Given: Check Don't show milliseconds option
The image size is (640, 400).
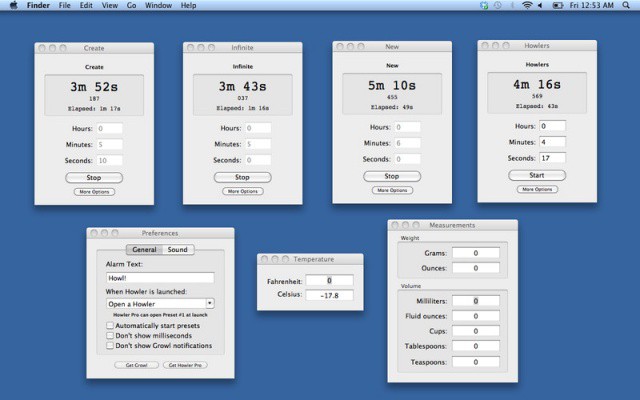Looking at the screenshot, I should 110,335.
